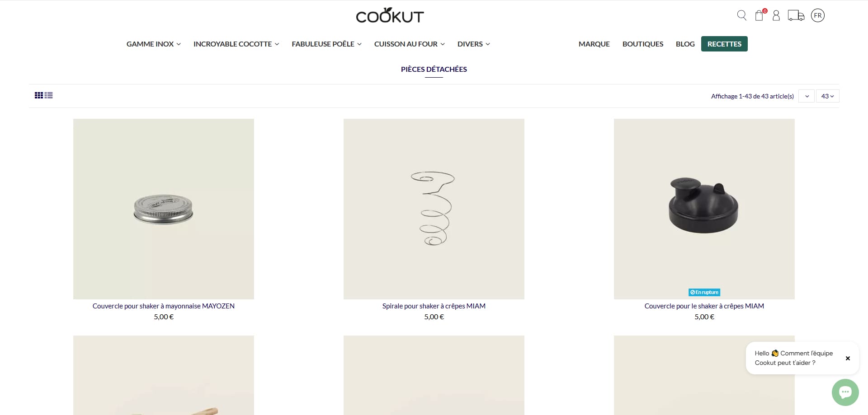The image size is (868, 415).
Task: Click the Affichage 1-43 de 43 article(s) text
Action: 752,96
